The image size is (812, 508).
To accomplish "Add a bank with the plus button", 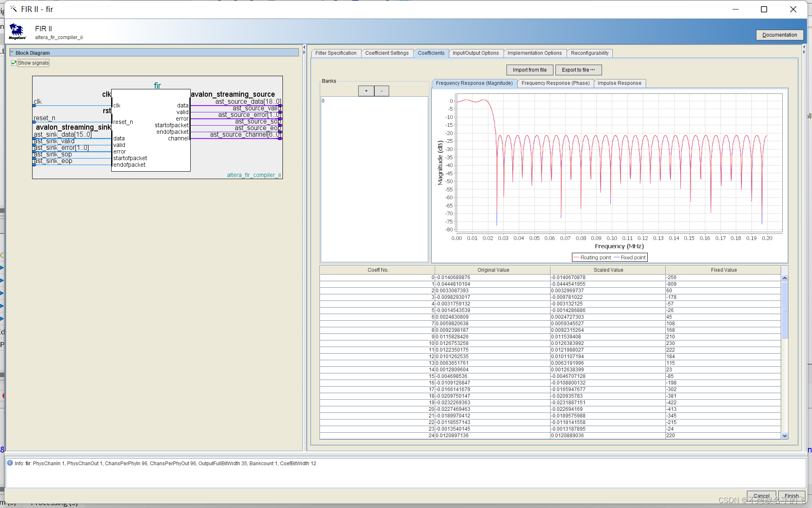I will (366, 91).
